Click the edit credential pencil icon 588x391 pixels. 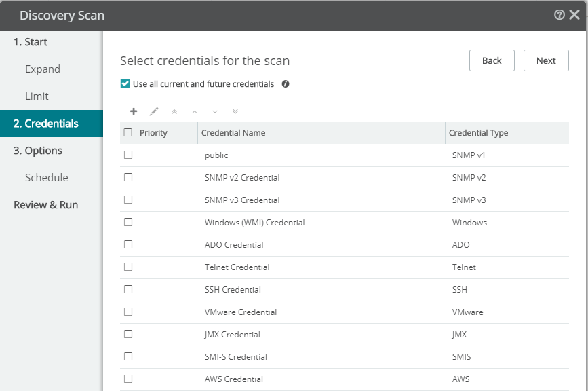[x=154, y=111]
